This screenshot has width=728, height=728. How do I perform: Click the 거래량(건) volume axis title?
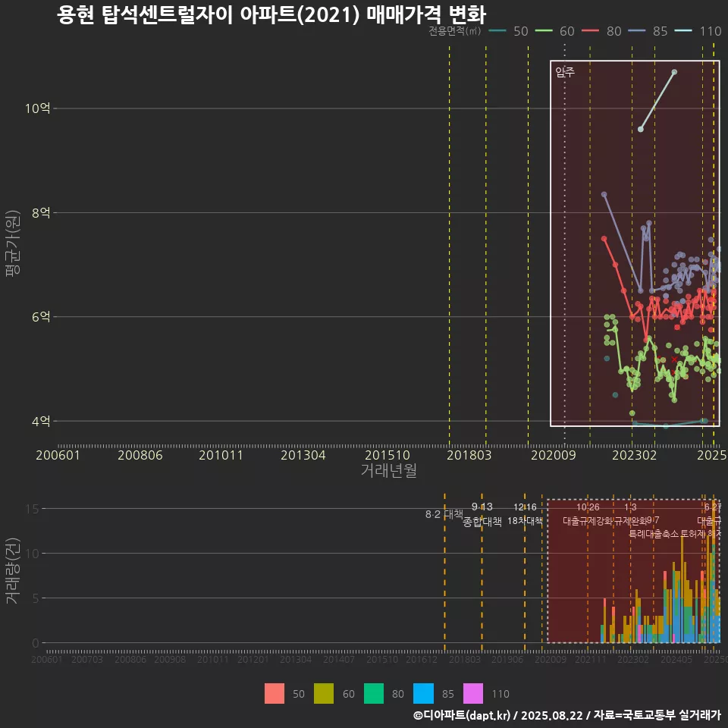click(13, 571)
